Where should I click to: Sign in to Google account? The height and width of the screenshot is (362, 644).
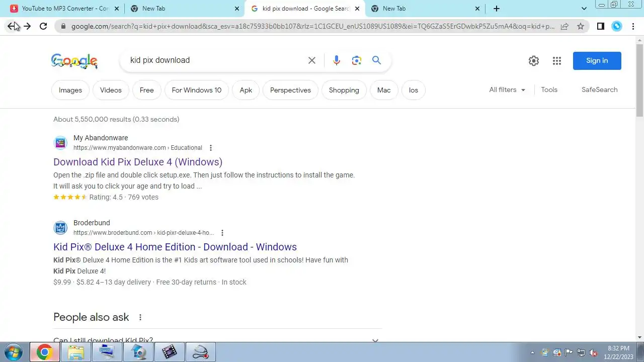coord(597,61)
